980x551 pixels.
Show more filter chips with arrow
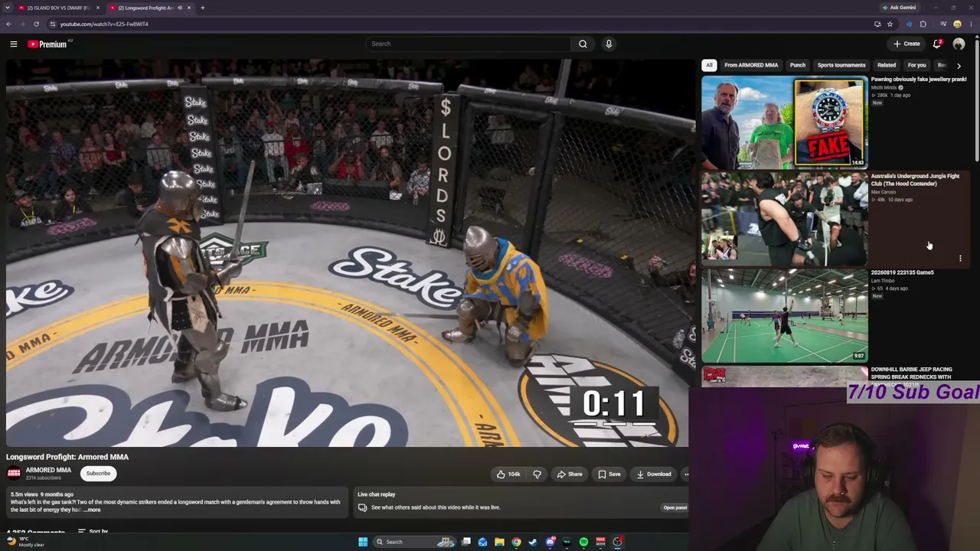[x=959, y=66]
